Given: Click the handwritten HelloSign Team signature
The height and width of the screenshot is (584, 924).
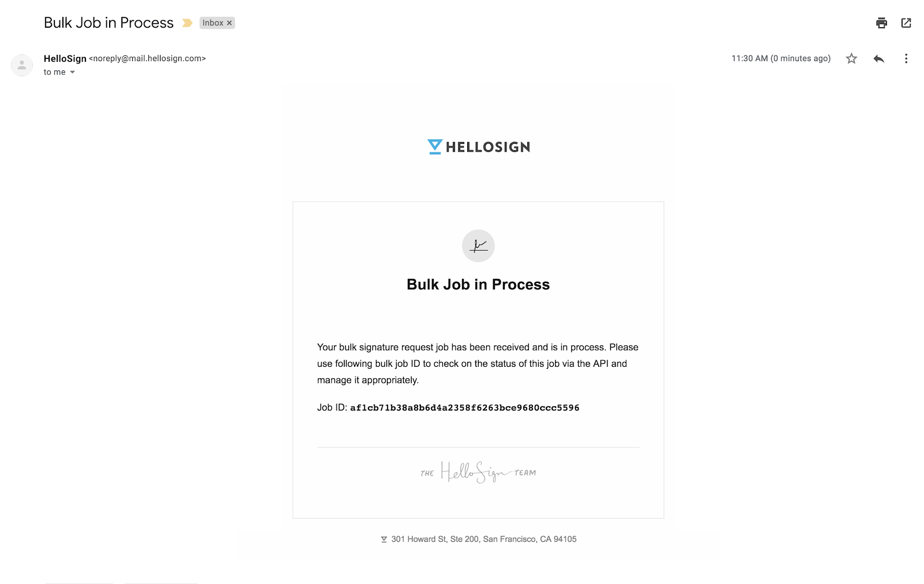Looking at the screenshot, I should pyautogui.click(x=478, y=472).
